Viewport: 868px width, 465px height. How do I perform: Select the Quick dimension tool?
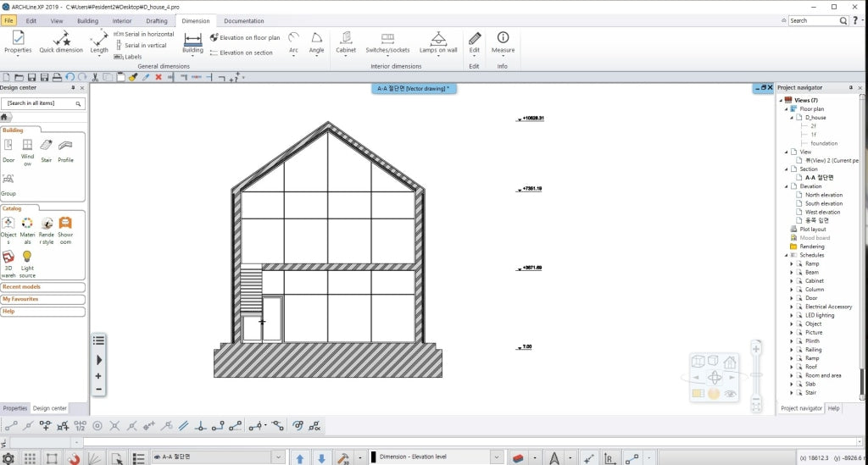61,42
